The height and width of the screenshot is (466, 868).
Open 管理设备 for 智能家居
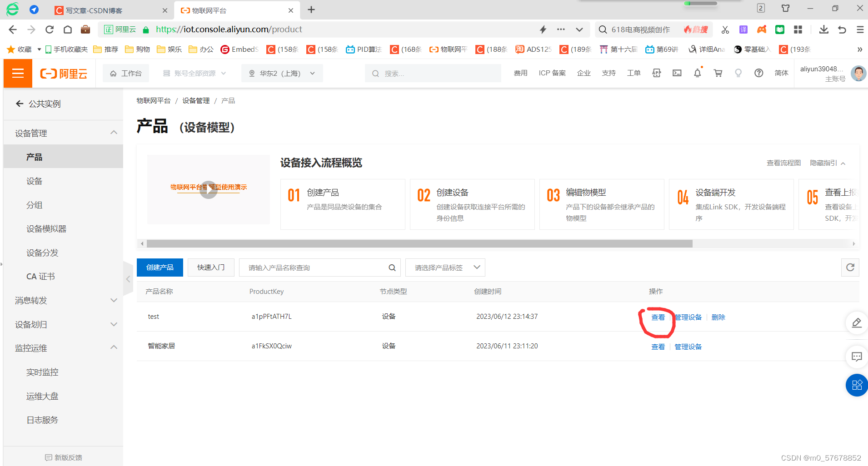688,347
